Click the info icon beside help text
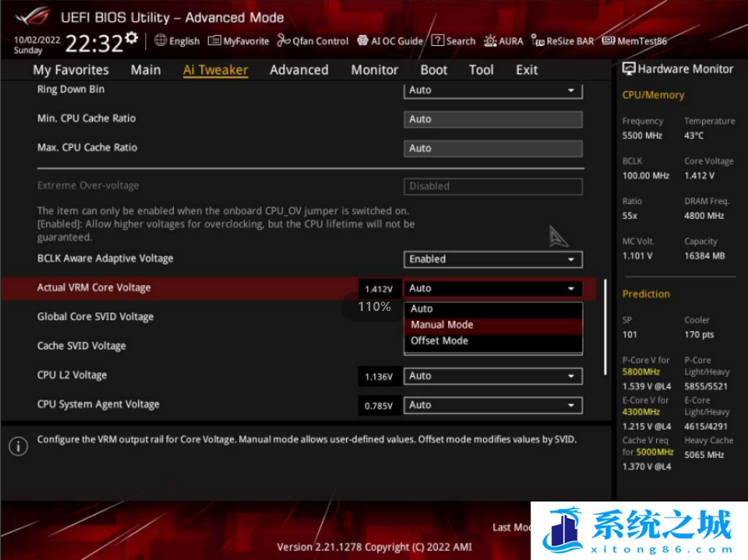This screenshot has width=748, height=560. 18,446
